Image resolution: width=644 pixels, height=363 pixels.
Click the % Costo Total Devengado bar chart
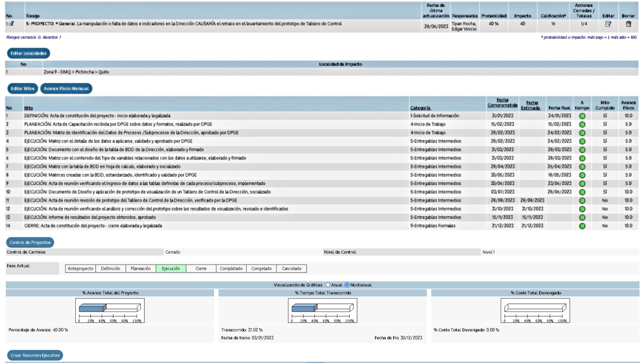point(535,311)
